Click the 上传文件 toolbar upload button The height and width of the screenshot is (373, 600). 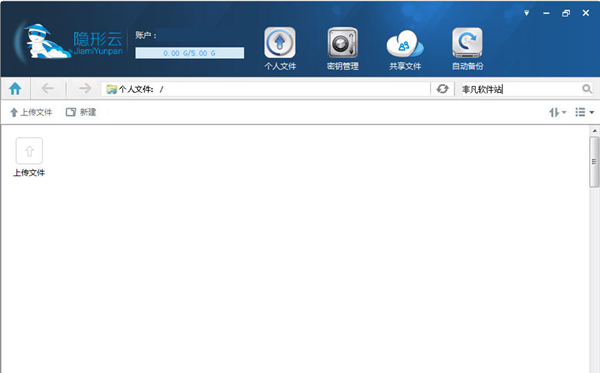[x=31, y=112]
